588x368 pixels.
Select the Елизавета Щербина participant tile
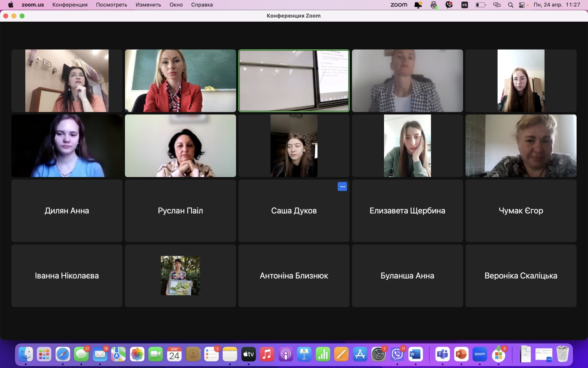[408, 211]
